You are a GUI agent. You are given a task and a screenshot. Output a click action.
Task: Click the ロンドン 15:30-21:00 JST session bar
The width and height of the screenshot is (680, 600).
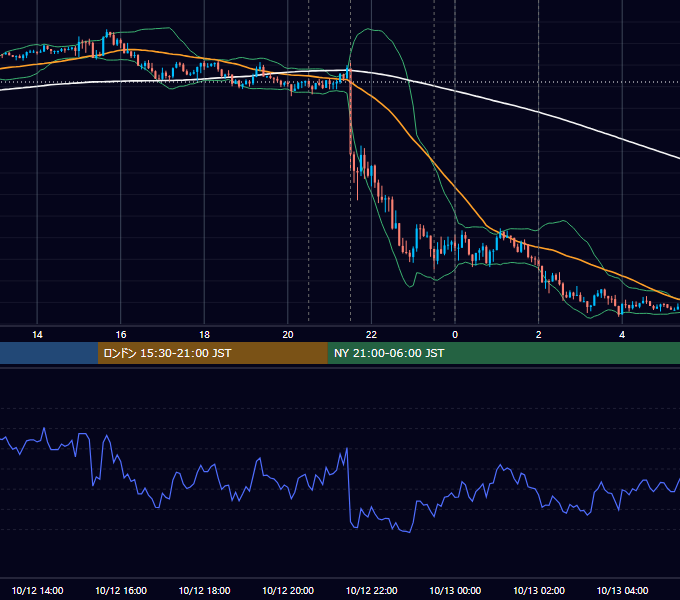[x=212, y=353]
